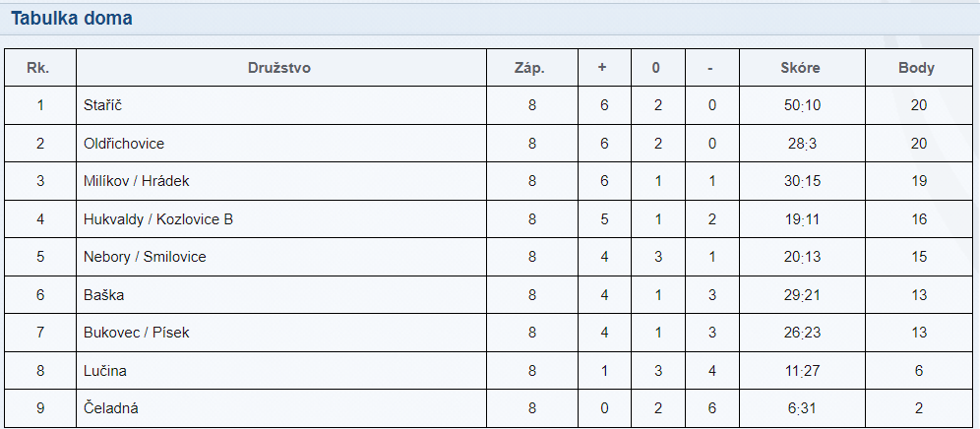The image size is (980, 429).
Task: Click the Záp. column header
Action: (530, 68)
